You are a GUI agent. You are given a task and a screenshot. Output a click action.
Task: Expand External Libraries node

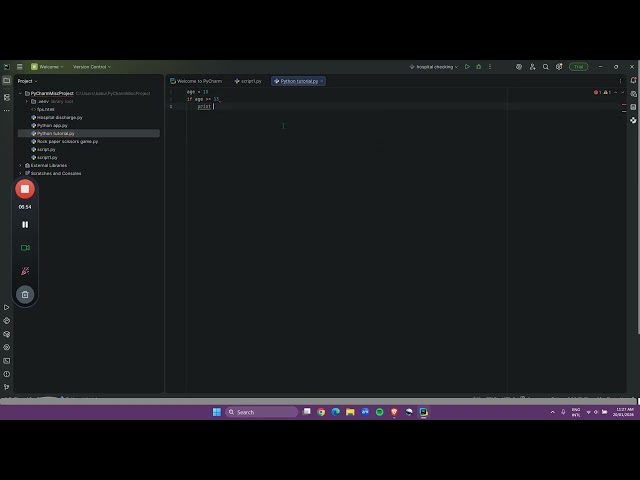click(20, 165)
